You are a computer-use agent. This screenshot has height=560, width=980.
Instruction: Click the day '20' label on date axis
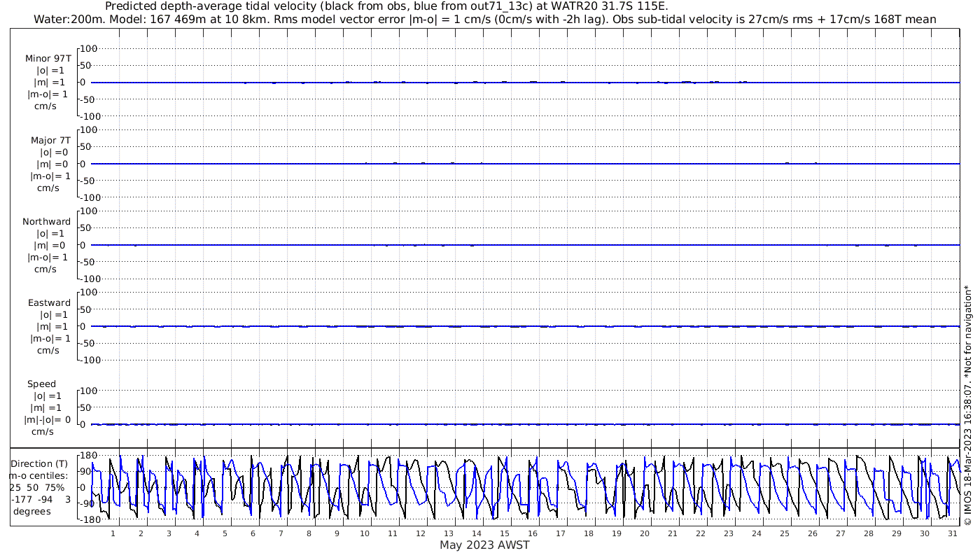645,533
